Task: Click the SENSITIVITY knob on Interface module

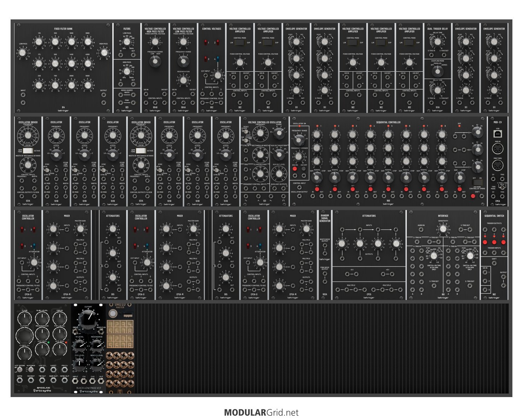Action: (443, 229)
